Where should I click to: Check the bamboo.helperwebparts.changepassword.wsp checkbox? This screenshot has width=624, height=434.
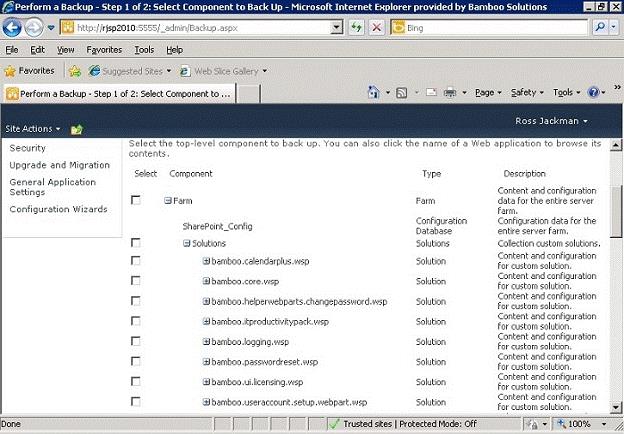coord(136,301)
